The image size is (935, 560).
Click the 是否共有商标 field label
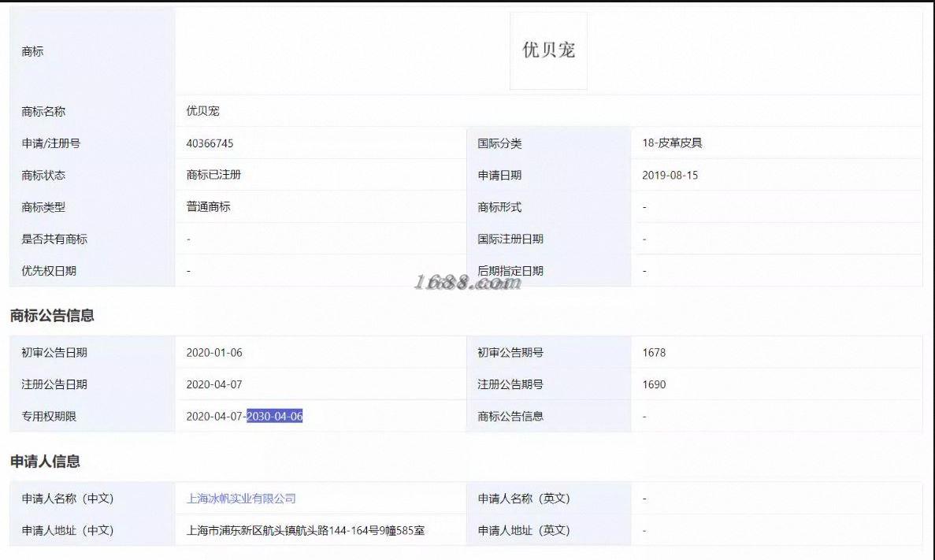pos(54,239)
